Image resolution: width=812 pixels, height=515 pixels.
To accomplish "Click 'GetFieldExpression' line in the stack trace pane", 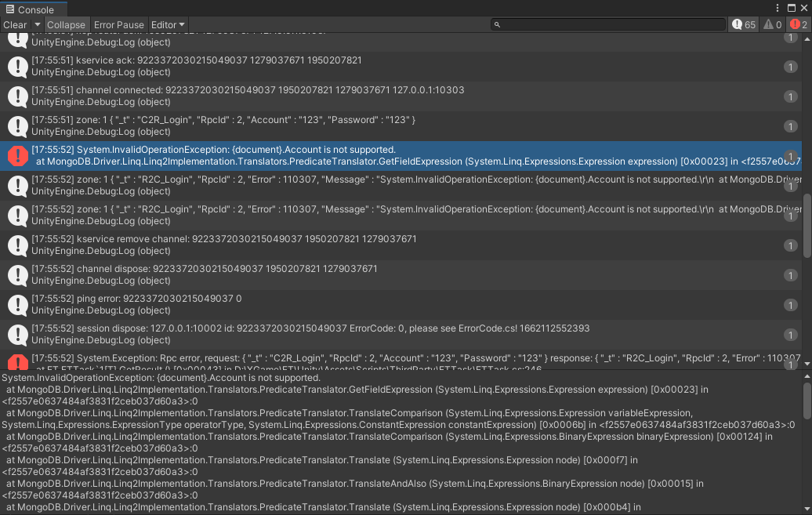I will click(x=357, y=390).
